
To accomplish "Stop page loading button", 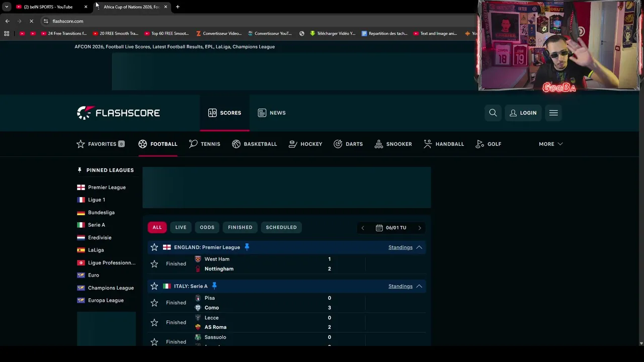I will point(31,21).
